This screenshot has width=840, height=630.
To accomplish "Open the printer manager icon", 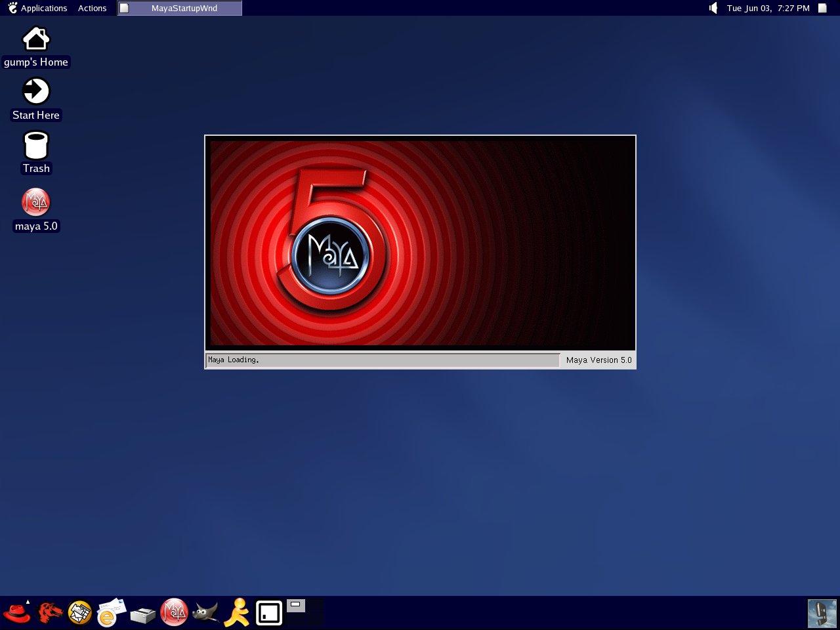I will (x=142, y=614).
